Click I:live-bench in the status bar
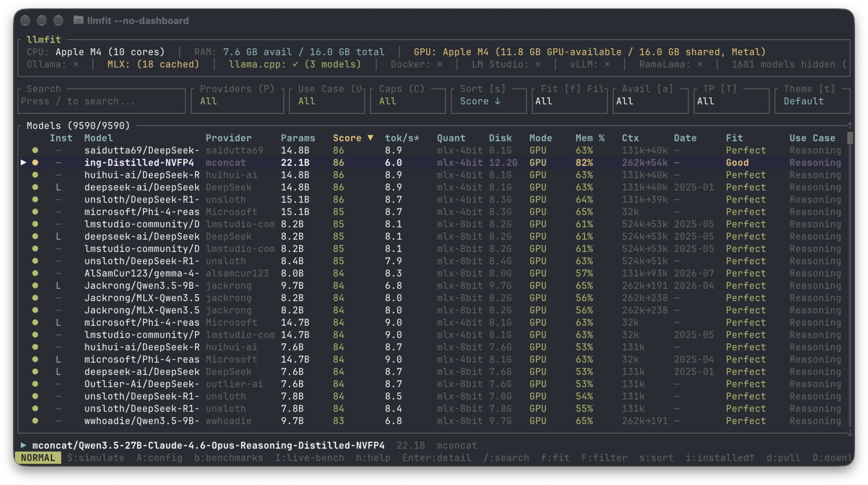Viewport: 868px width, 485px height. pyautogui.click(x=310, y=458)
